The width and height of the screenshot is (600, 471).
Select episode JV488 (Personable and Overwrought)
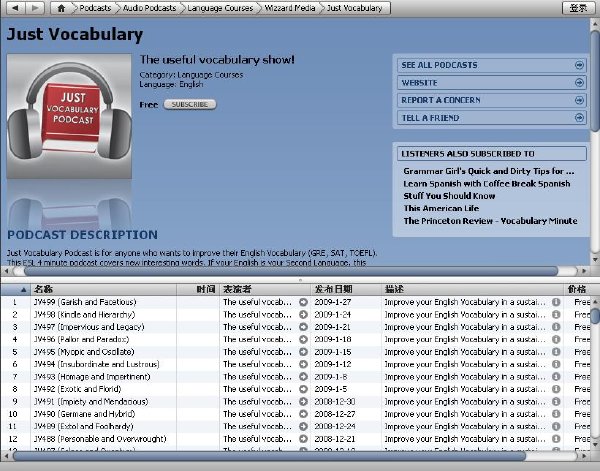tap(100, 439)
